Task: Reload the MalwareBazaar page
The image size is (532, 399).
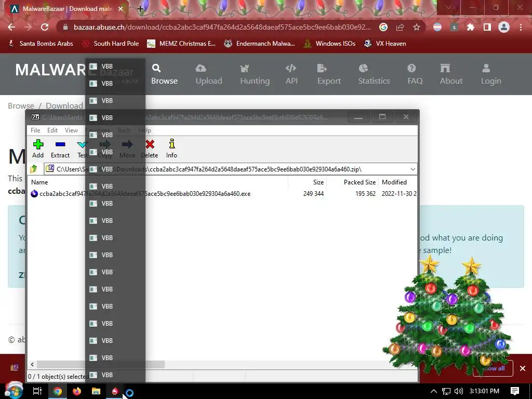Action: click(45, 27)
